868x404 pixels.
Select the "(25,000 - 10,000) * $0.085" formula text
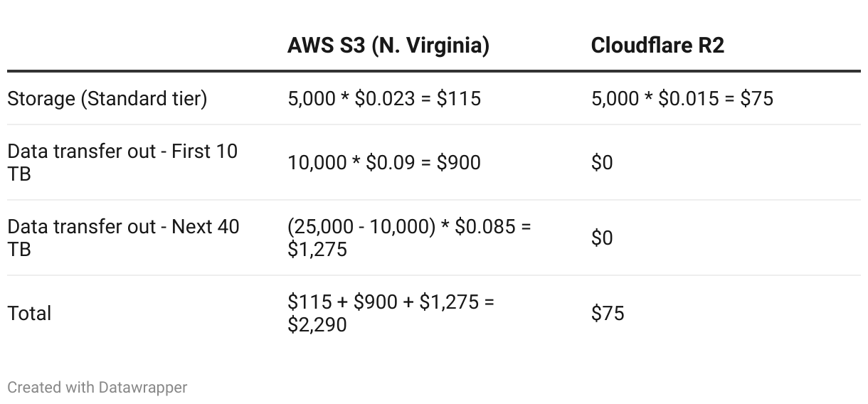pos(402,227)
